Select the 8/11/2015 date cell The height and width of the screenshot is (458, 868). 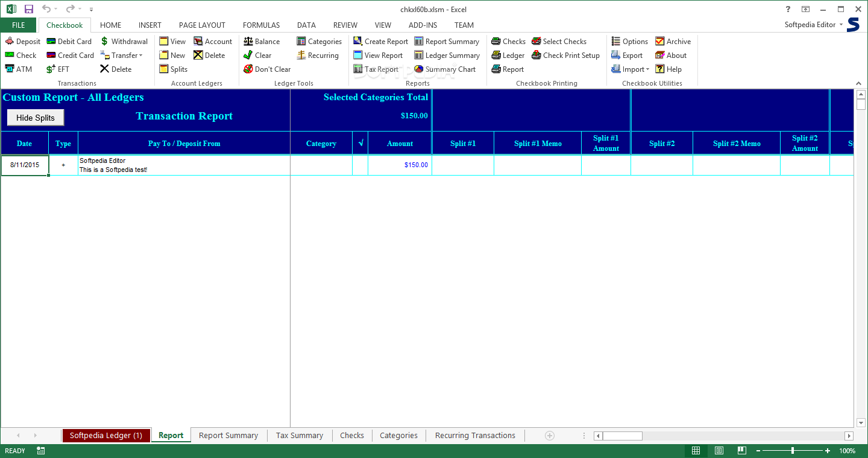[25, 165]
